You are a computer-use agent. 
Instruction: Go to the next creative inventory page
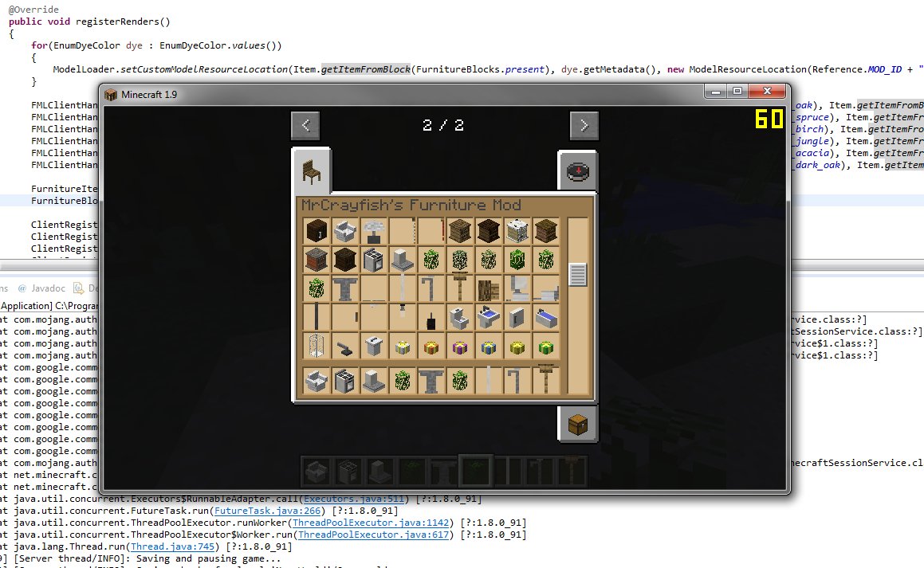click(x=584, y=125)
